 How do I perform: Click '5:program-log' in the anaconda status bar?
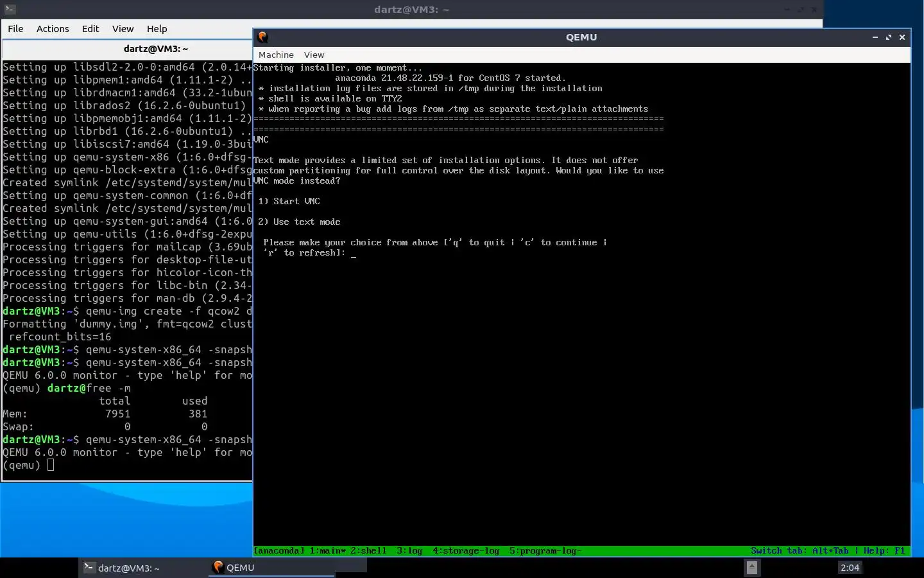point(545,551)
